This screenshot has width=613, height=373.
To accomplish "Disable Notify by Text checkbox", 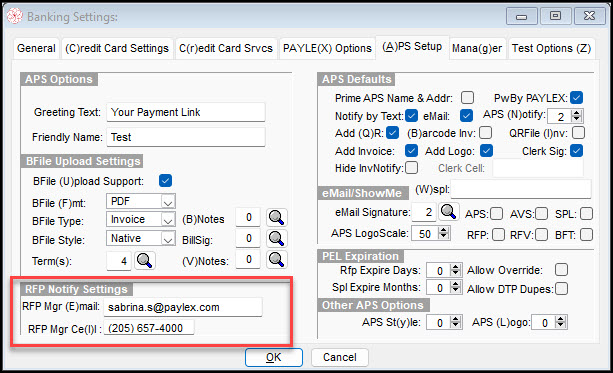I will pyautogui.click(x=411, y=115).
